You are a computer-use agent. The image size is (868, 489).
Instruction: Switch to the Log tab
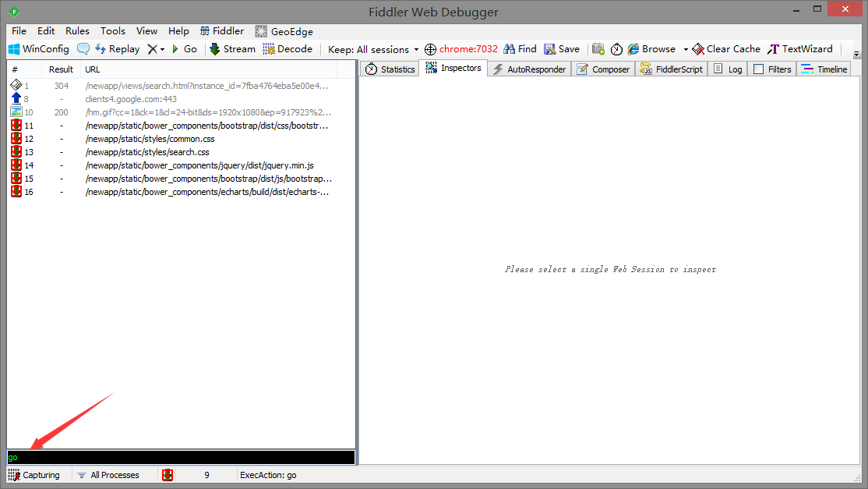[x=728, y=69]
